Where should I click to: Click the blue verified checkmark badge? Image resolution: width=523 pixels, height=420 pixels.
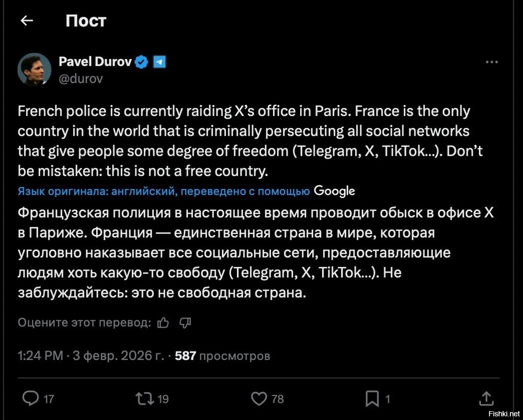(x=142, y=62)
